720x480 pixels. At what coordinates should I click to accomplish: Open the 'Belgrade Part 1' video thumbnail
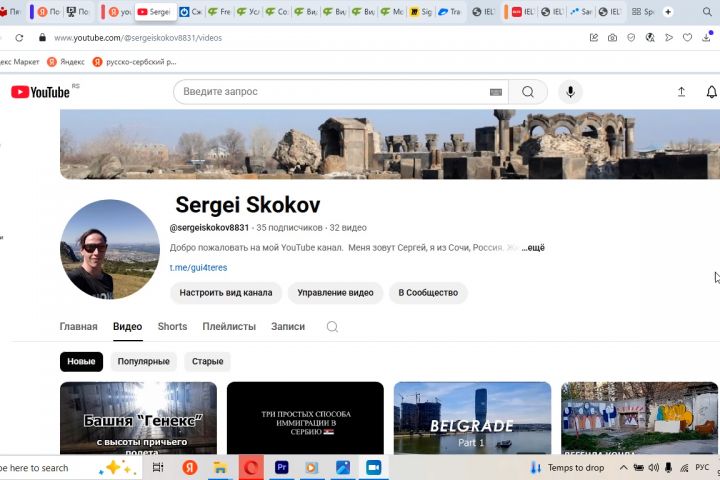[472, 418]
